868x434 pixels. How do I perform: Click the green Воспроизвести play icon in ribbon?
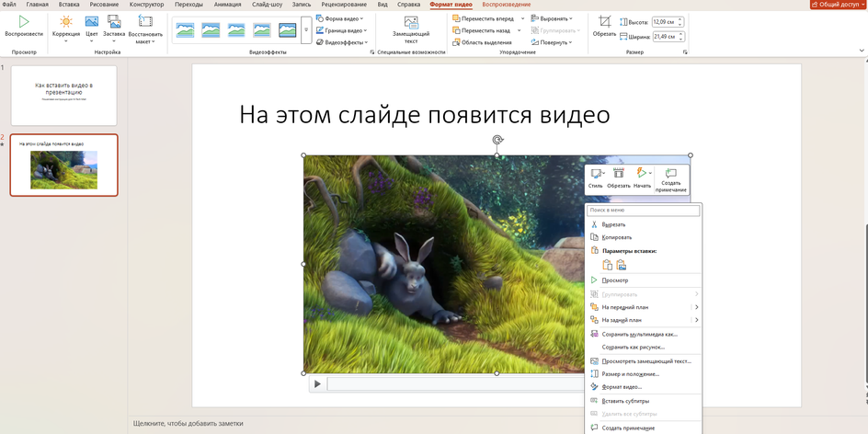tap(24, 21)
